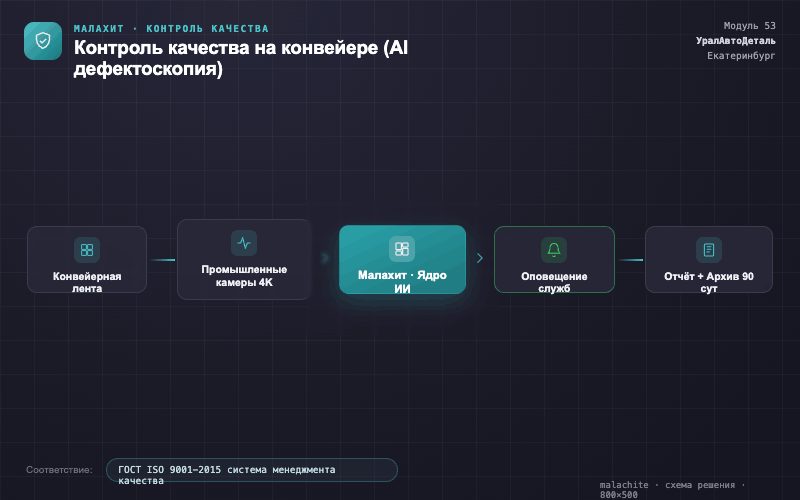Click the УралАвтоДеталь company name
Viewport: 800px width, 500px height.
(736, 40)
